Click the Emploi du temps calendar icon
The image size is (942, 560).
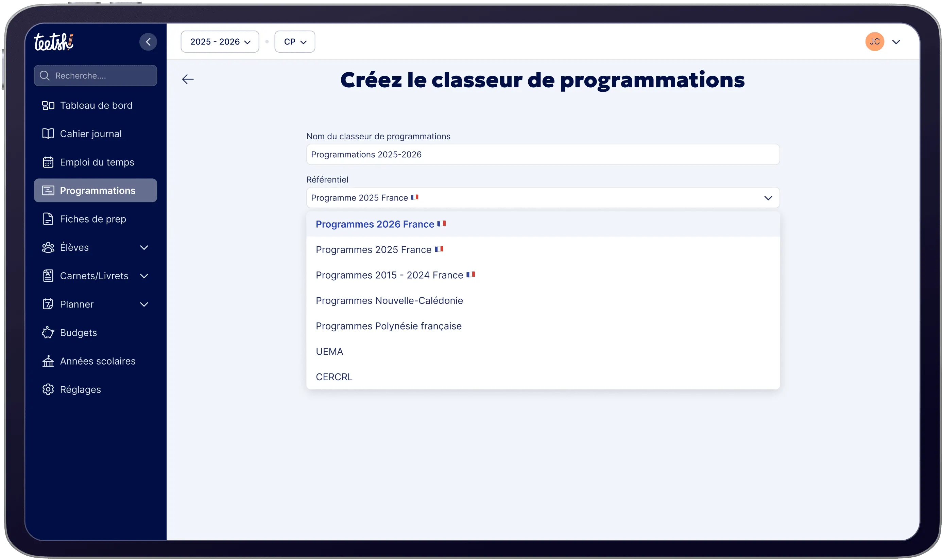point(48,162)
